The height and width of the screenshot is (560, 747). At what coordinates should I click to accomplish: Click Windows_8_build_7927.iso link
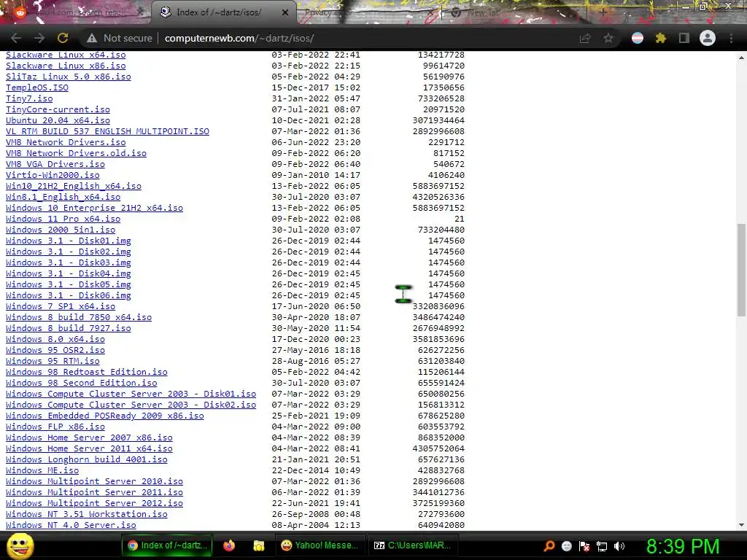pyautogui.click(x=68, y=328)
